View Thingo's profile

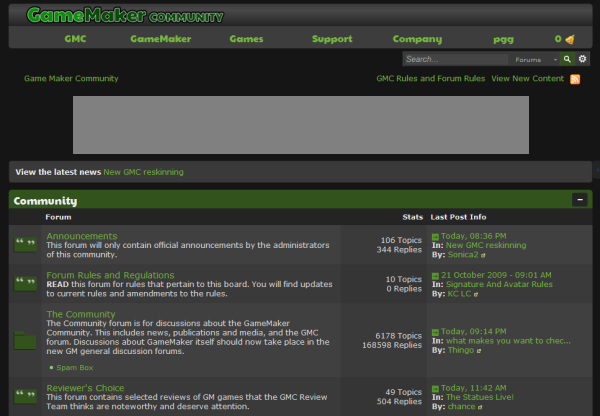[461, 350]
